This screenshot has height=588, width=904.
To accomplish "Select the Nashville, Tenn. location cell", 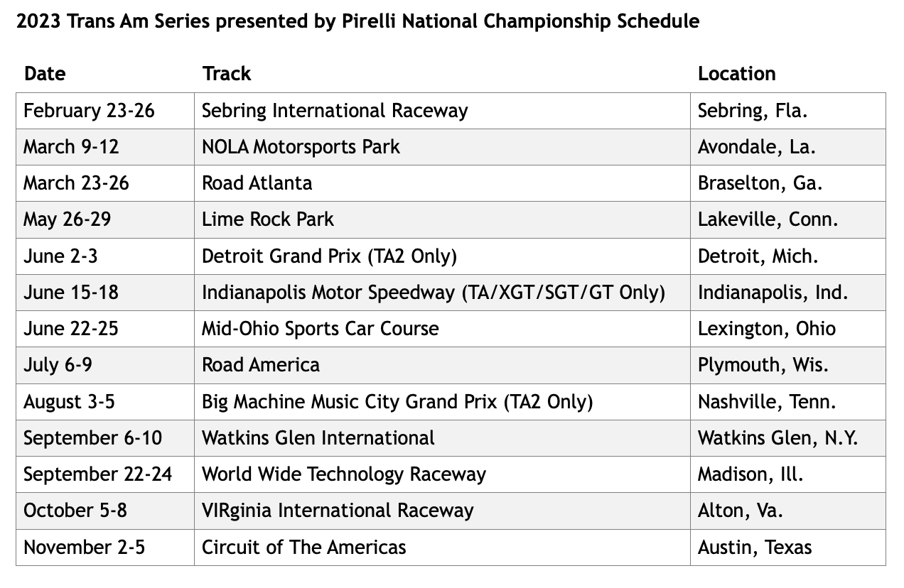I will (767, 402).
